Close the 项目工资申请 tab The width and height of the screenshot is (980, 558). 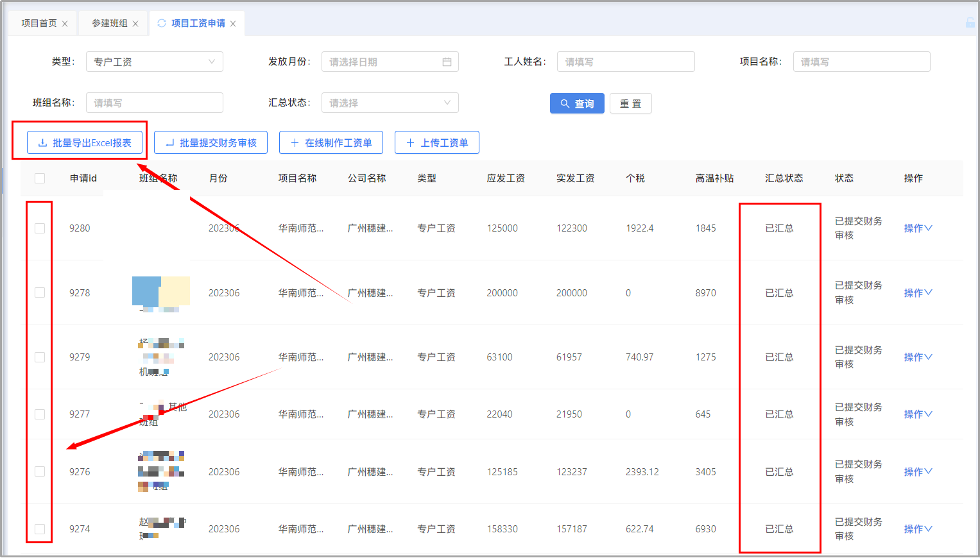pyautogui.click(x=233, y=24)
